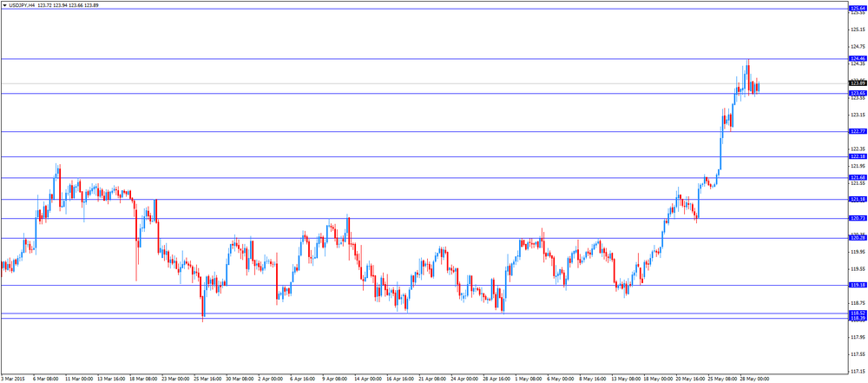Click the 119.95 price scale value
The height and width of the screenshot is (383, 868).
click(x=858, y=252)
